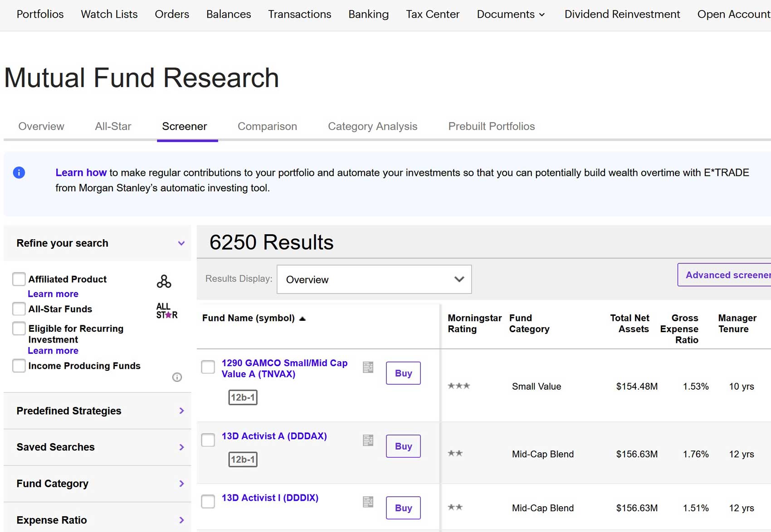Sort by Fund Category column header
The height and width of the screenshot is (532, 771).
529,324
